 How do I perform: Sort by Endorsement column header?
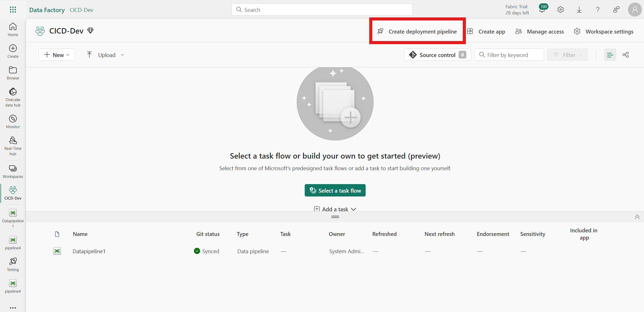click(x=493, y=234)
